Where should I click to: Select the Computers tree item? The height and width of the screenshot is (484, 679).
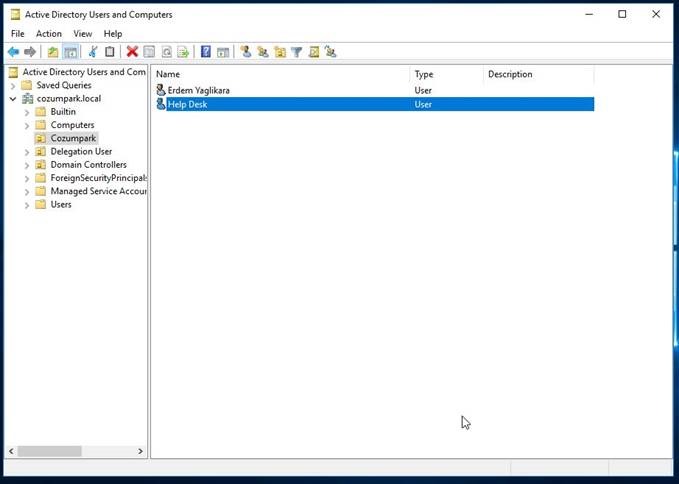pyautogui.click(x=72, y=125)
